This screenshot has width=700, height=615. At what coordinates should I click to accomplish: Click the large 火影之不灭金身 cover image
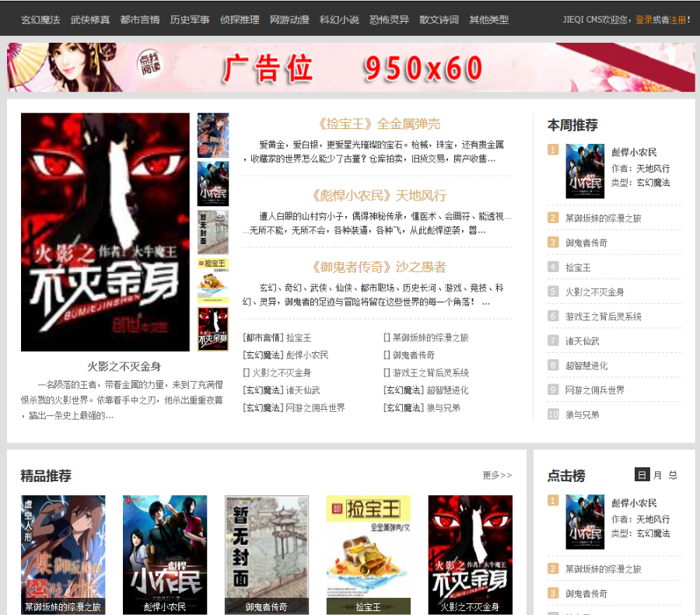tap(105, 231)
